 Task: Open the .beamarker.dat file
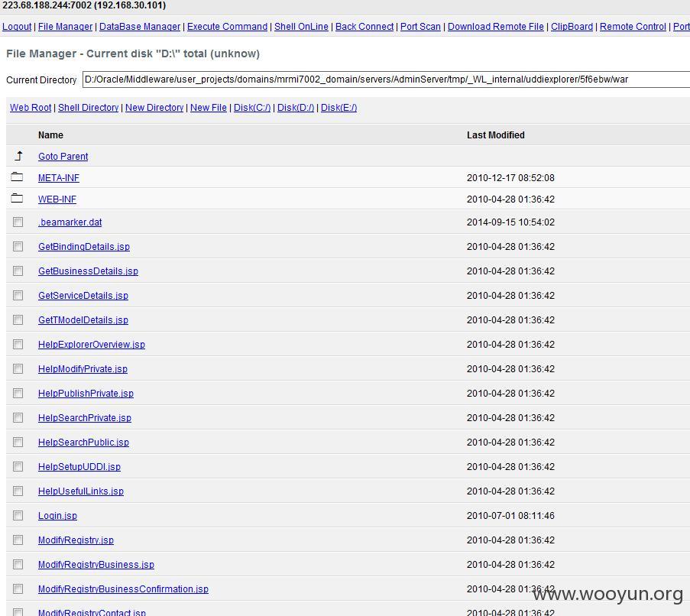(70, 222)
